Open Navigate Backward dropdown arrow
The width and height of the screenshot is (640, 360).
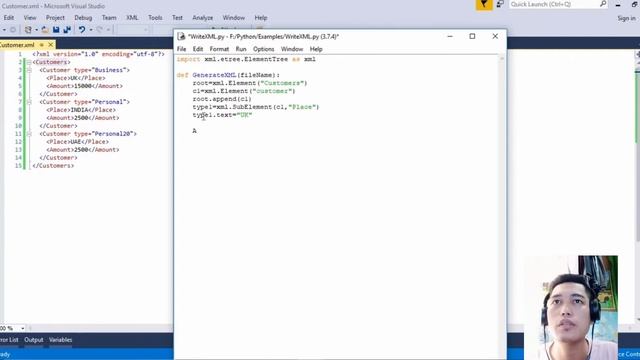[x=4, y=30]
